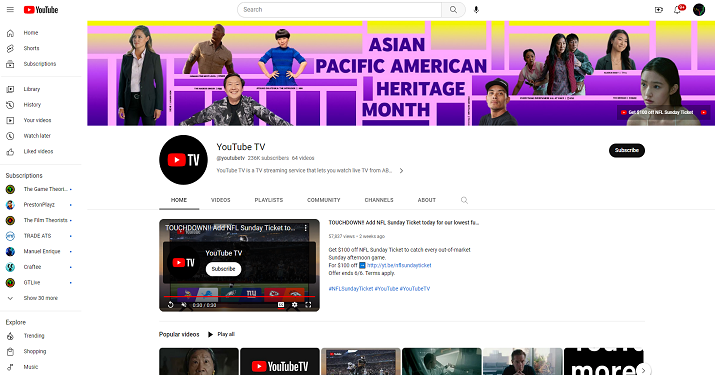This screenshot has height=375, width=715.
Task: Click next arrow in Popular videos
Action: (643, 370)
